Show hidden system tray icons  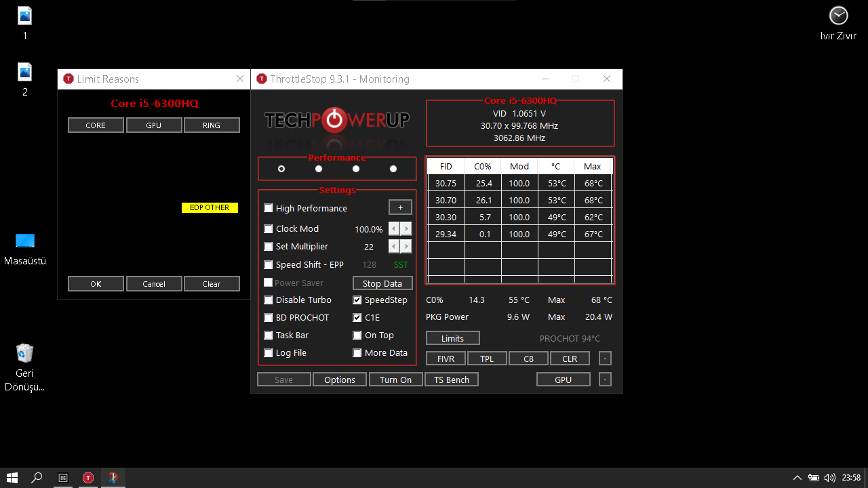pos(797,478)
